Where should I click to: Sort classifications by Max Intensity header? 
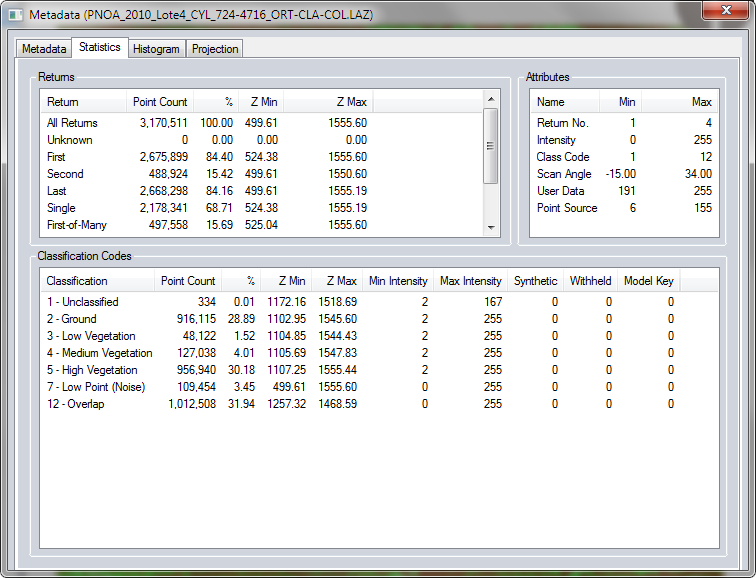click(470, 281)
